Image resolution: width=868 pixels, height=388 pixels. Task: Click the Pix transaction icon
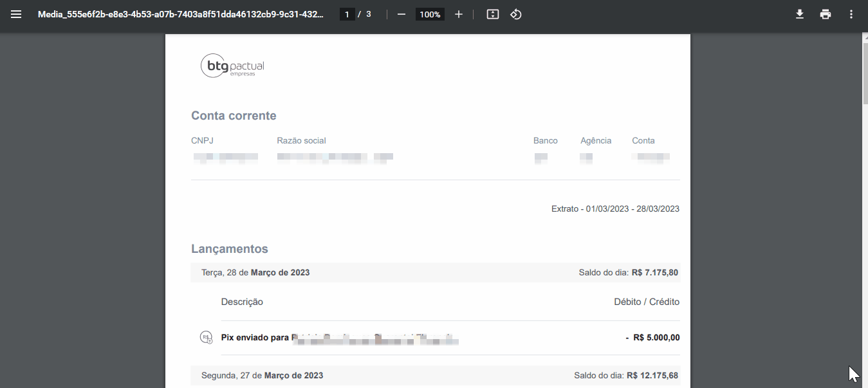coord(207,337)
